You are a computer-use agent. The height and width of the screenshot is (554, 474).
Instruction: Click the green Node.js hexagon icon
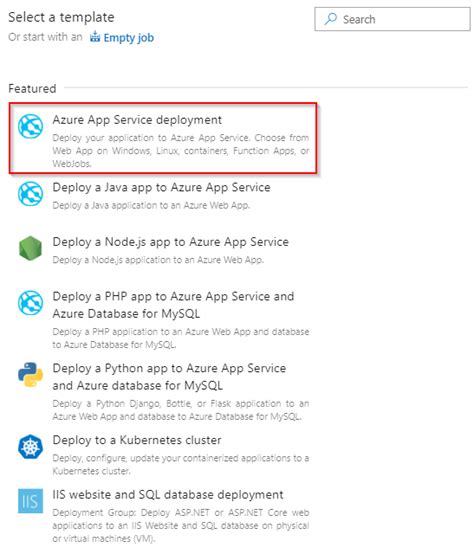coord(30,248)
